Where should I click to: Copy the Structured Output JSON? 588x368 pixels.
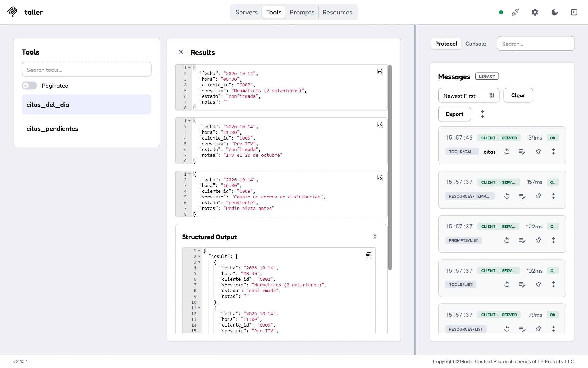click(x=368, y=255)
